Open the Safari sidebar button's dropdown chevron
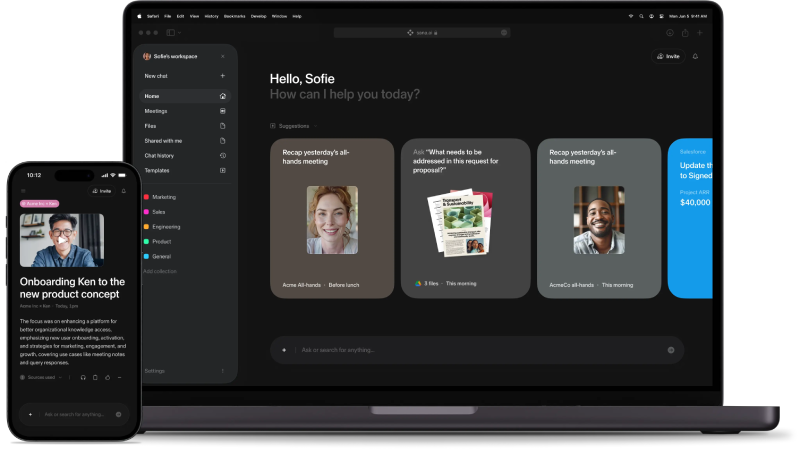 179,33
